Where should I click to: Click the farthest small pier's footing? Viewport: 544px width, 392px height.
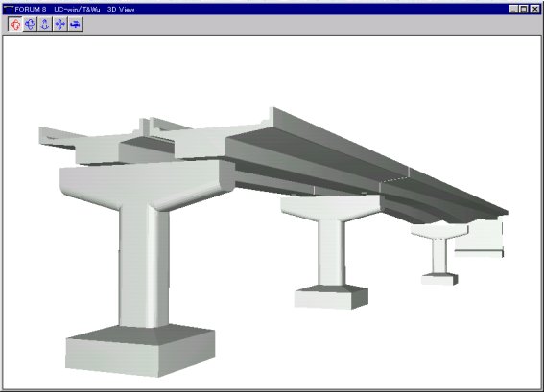pyautogui.click(x=439, y=279)
